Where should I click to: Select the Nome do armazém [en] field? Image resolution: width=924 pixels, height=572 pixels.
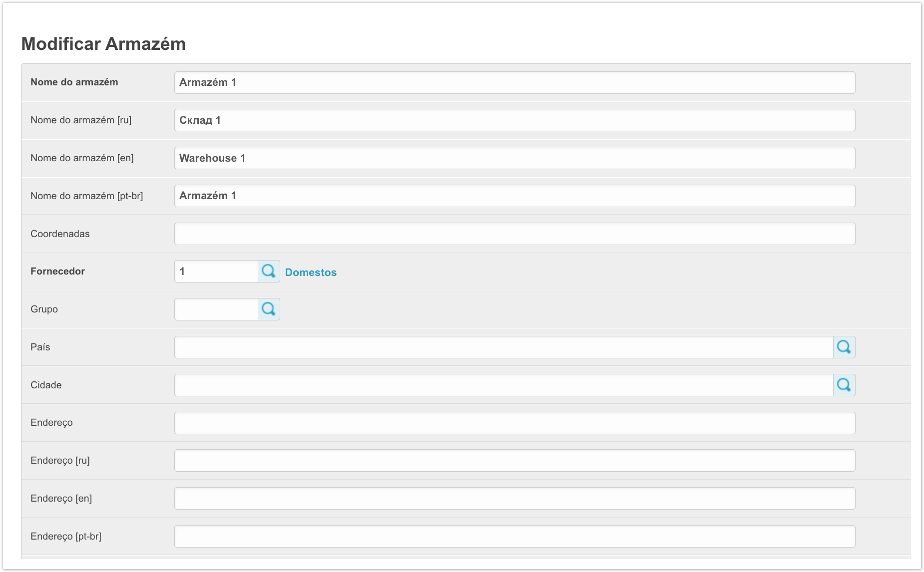(x=514, y=158)
